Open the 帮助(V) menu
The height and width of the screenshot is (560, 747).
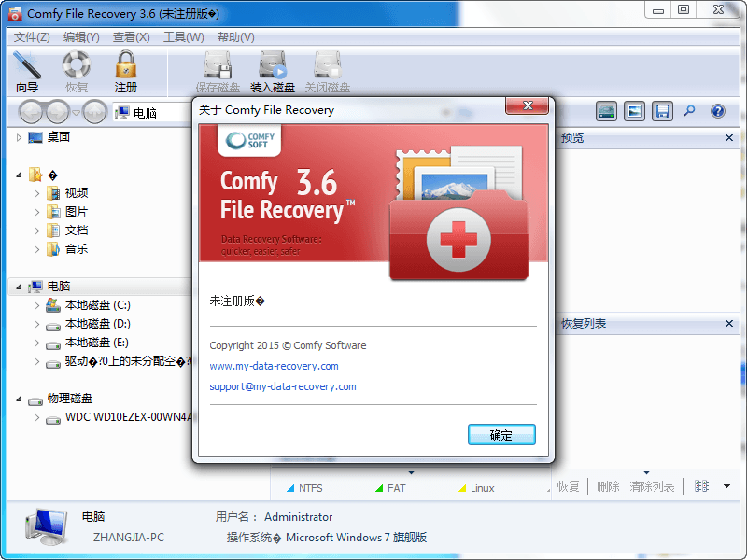pos(236,37)
